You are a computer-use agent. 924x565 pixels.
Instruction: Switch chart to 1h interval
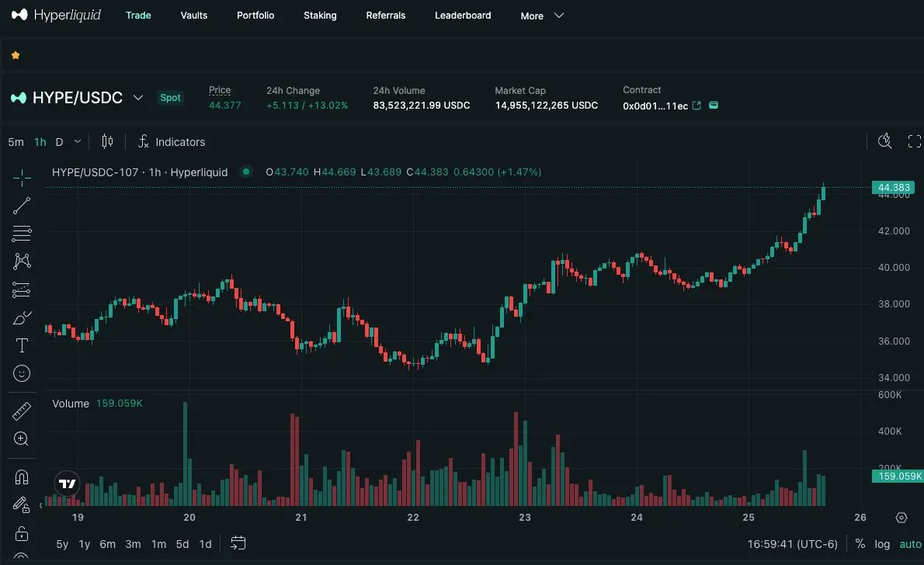click(40, 142)
